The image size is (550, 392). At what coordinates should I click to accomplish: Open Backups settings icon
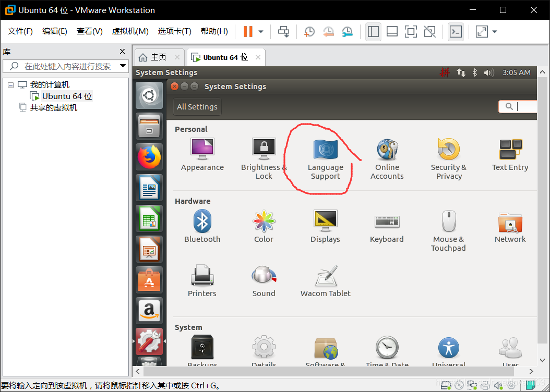click(x=202, y=347)
